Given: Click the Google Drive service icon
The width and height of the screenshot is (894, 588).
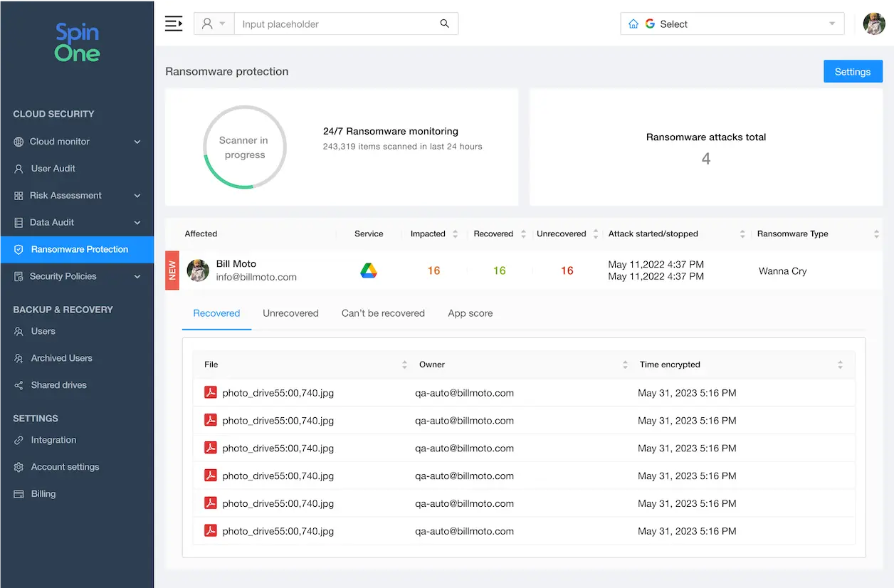Looking at the screenshot, I should [x=369, y=271].
